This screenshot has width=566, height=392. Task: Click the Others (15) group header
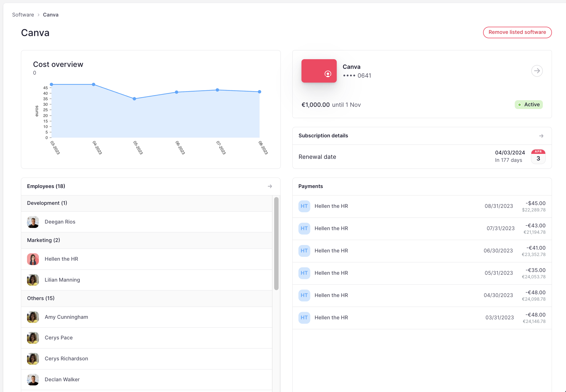tap(41, 298)
